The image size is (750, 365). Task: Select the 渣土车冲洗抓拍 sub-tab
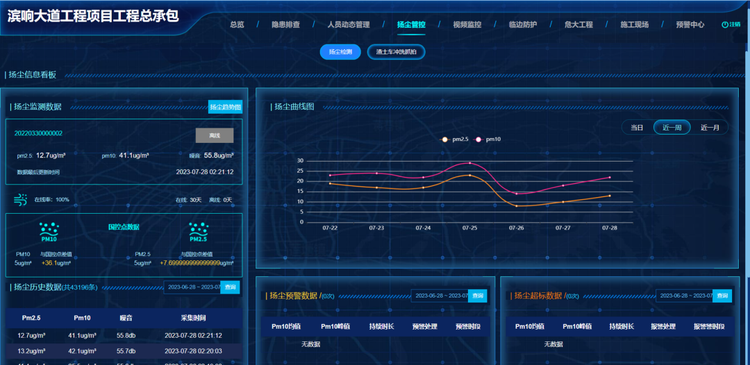click(396, 52)
